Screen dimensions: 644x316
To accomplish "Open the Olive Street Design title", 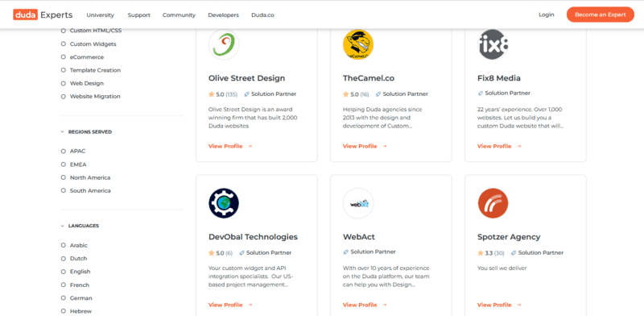I will coord(247,78).
